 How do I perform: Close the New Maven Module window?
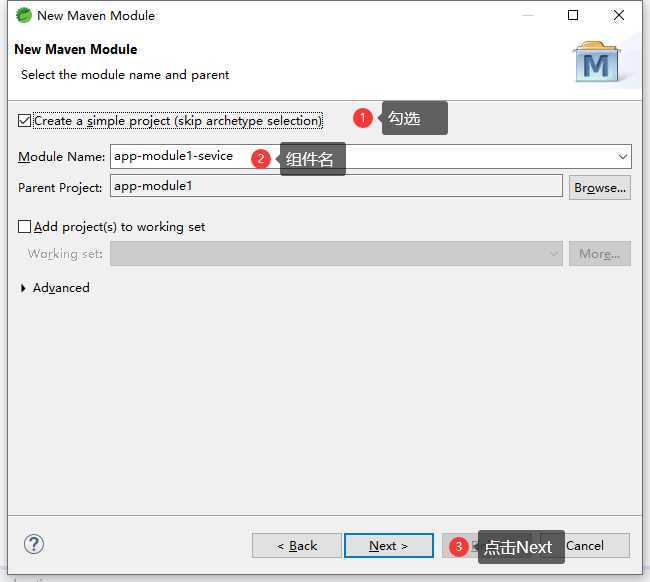click(x=618, y=15)
